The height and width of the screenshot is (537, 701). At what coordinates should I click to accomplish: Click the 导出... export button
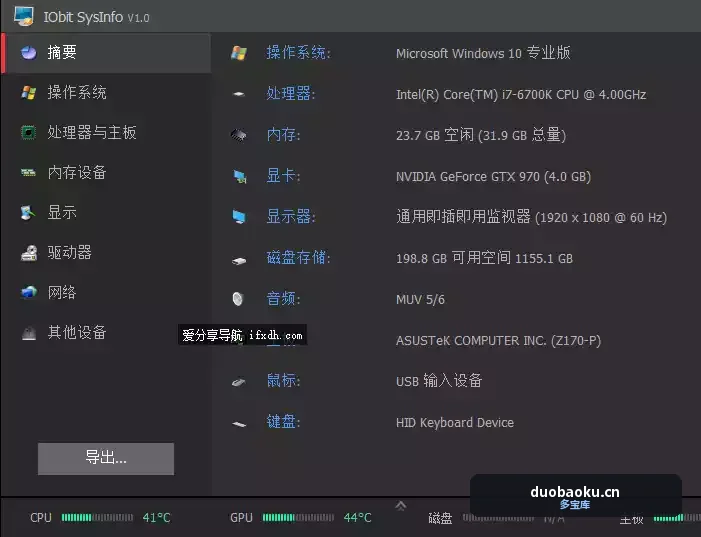point(106,459)
